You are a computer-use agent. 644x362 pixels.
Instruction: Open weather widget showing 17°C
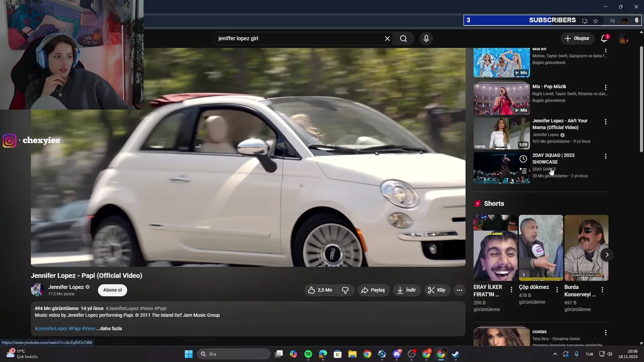pos(21,354)
